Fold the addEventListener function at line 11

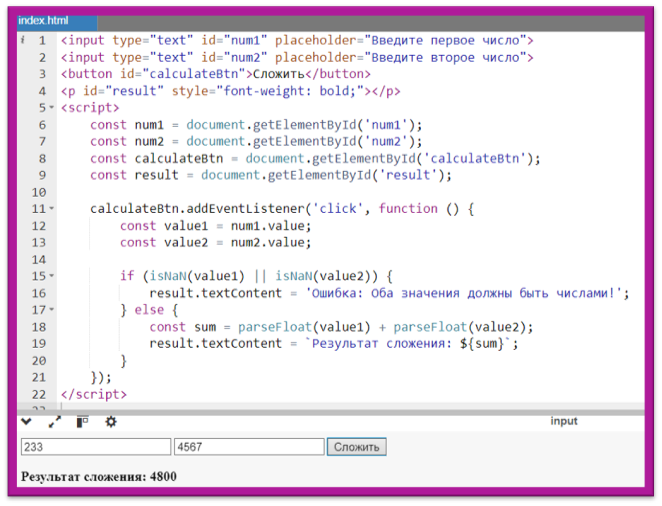point(52,209)
